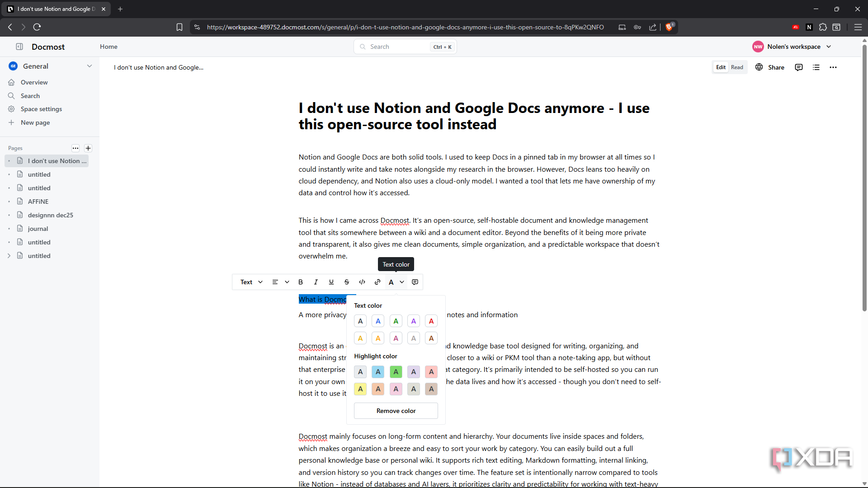Viewport: 868px width, 488px height.
Task: Click Remove color button
Action: [x=396, y=411]
